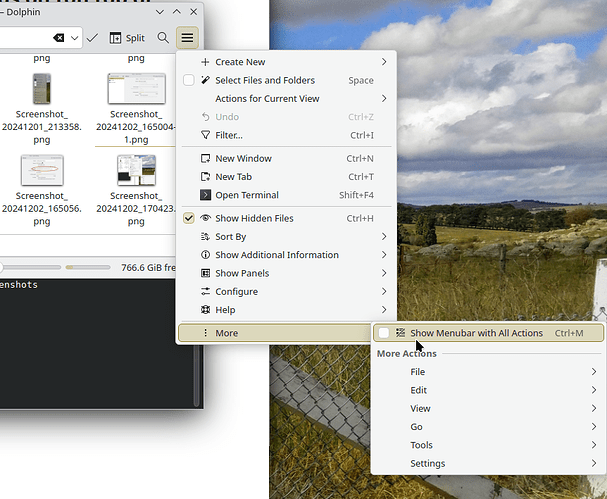This screenshot has height=499, width=607.
Task: Open the Settings entry in More Actions
Action: pos(488,463)
